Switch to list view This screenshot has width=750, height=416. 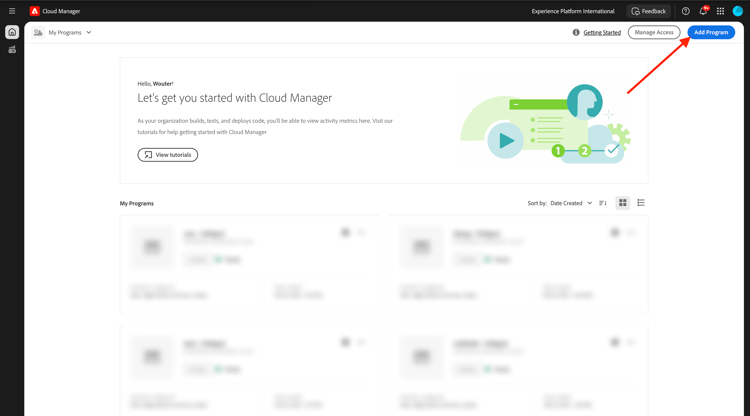641,203
